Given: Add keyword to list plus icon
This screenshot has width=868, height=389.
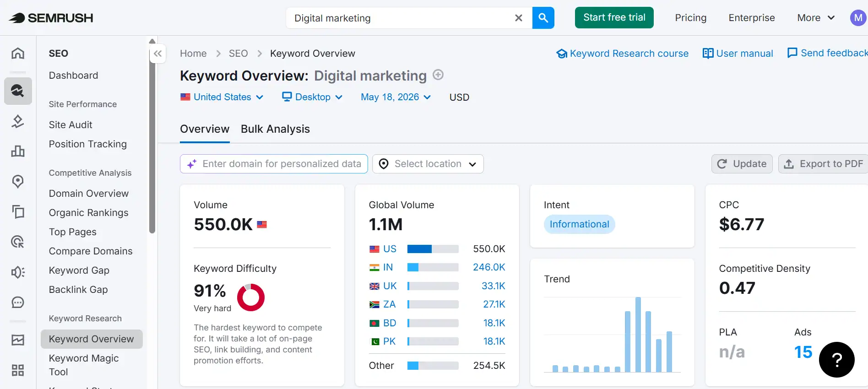Looking at the screenshot, I should click(438, 75).
